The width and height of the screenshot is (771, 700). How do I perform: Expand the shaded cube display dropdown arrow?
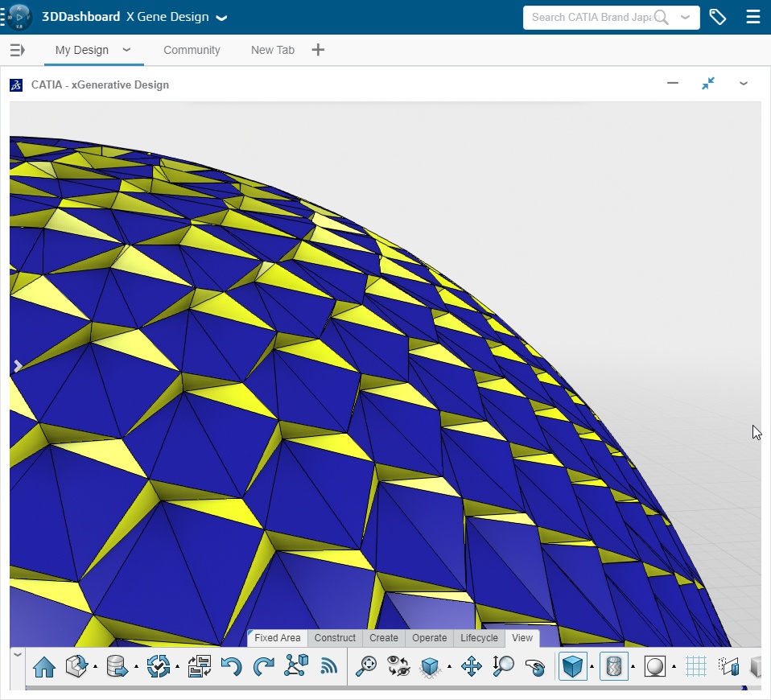pyautogui.click(x=592, y=667)
